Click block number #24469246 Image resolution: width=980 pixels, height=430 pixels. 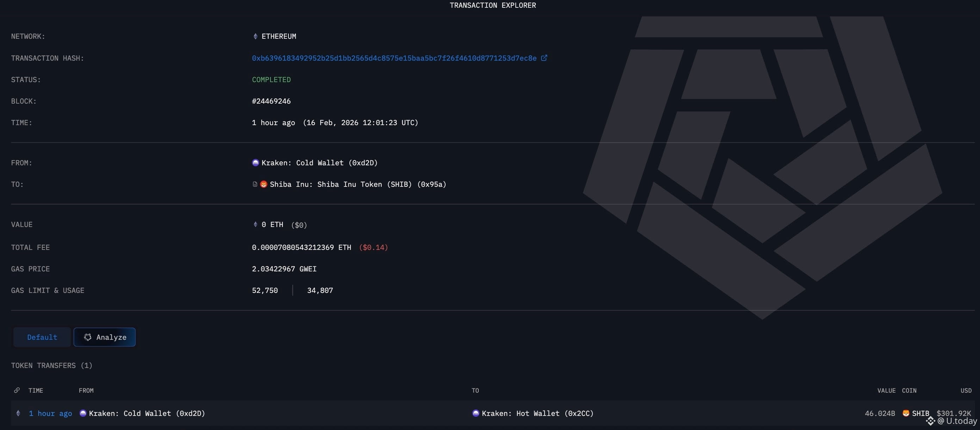coord(271,101)
